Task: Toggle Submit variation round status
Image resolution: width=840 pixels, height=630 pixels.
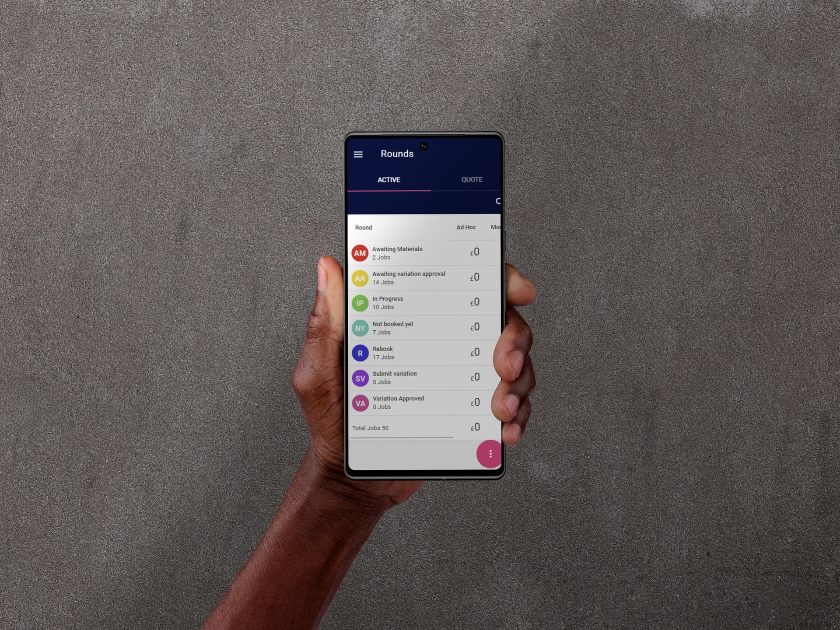Action: [359, 377]
